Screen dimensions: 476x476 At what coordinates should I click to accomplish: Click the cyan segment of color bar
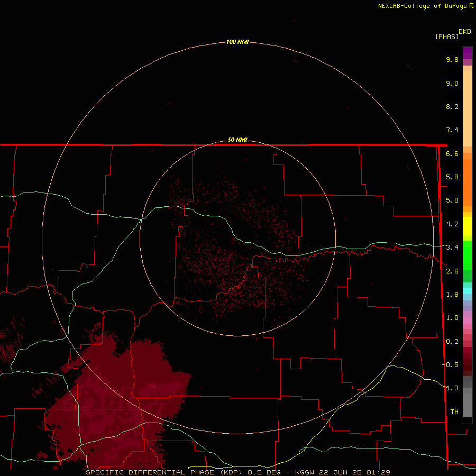467,291
